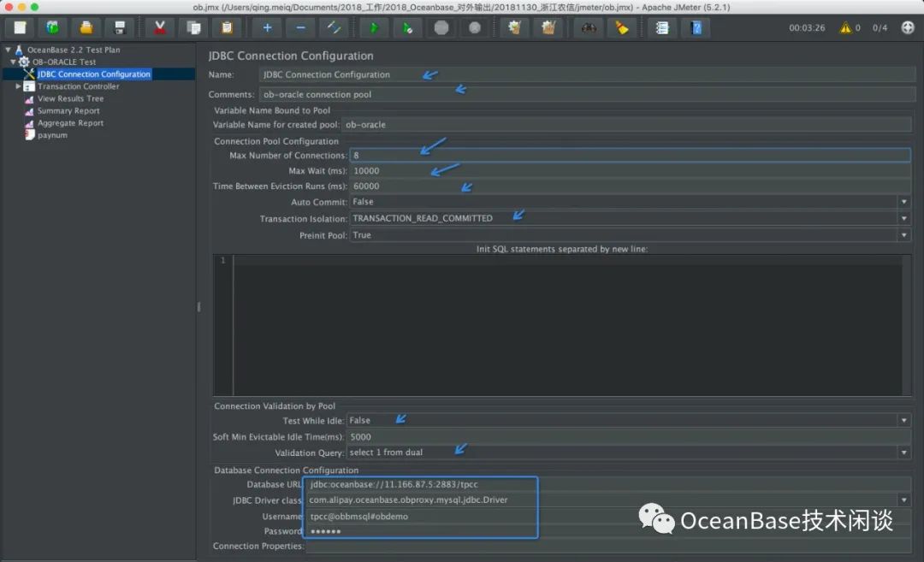Screen dimensions: 924x562
Task: Click the Add plus toolbar icon
Action: click(267, 27)
